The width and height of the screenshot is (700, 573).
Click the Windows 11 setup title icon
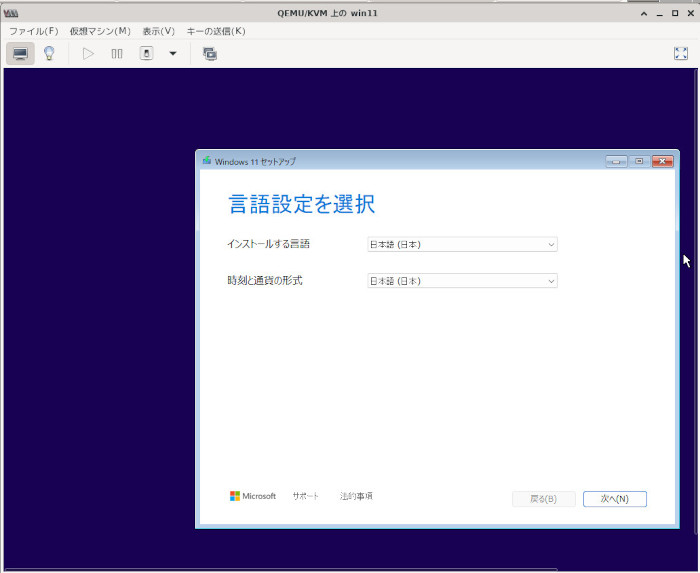(x=207, y=161)
